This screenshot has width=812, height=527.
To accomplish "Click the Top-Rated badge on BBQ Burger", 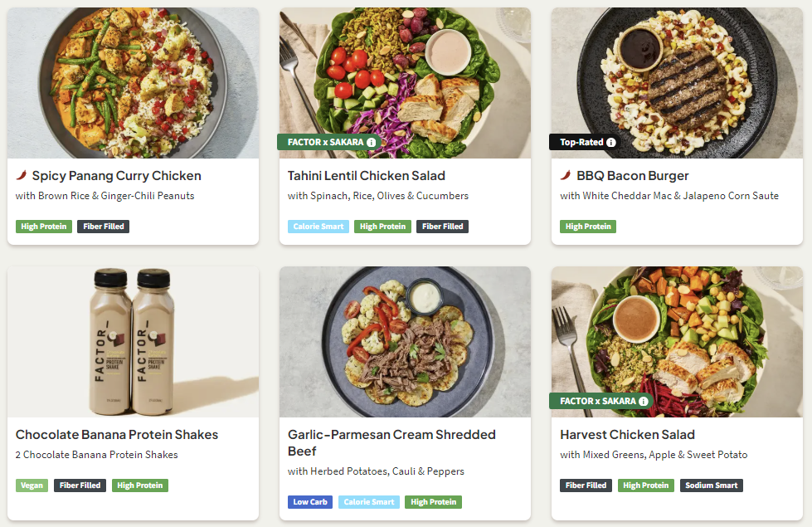I will pyautogui.click(x=581, y=143).
